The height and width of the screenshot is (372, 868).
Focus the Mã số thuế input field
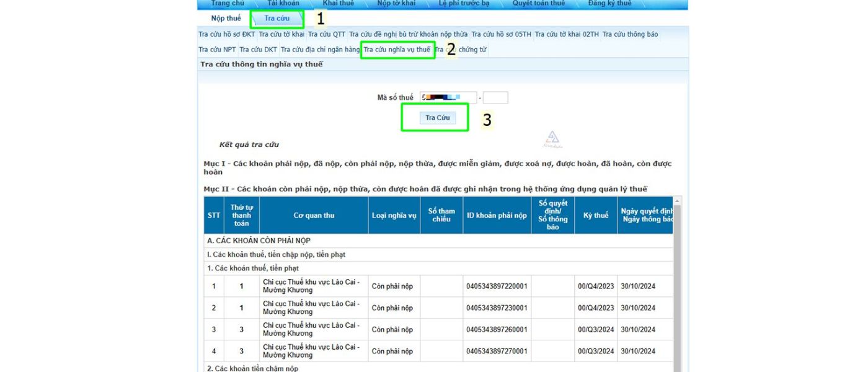coord(448,97)
